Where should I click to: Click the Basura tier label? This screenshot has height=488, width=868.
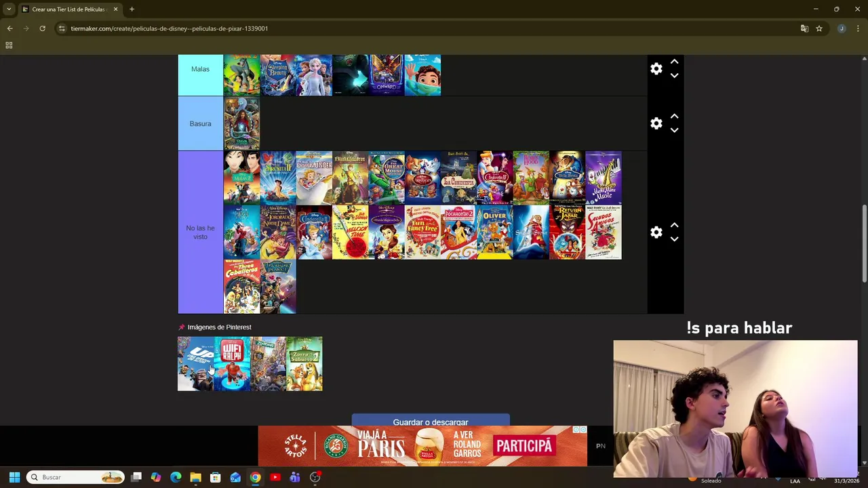point(200,123)
